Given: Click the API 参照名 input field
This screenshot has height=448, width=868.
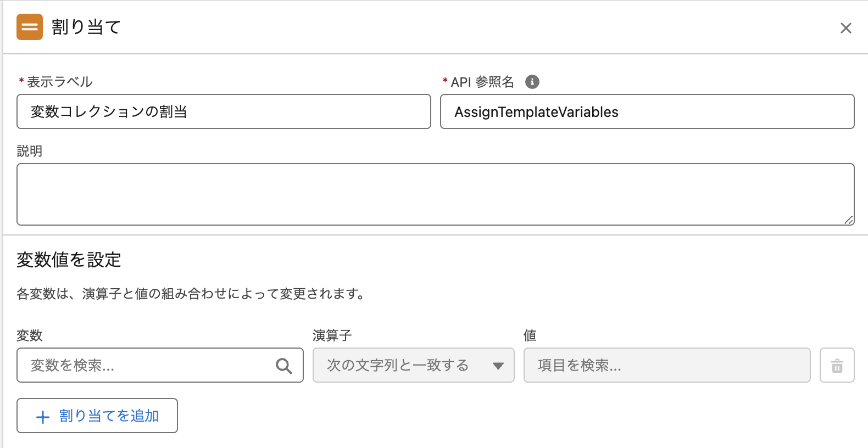Looking at the screenshot, I should click(x=647, y=112).
